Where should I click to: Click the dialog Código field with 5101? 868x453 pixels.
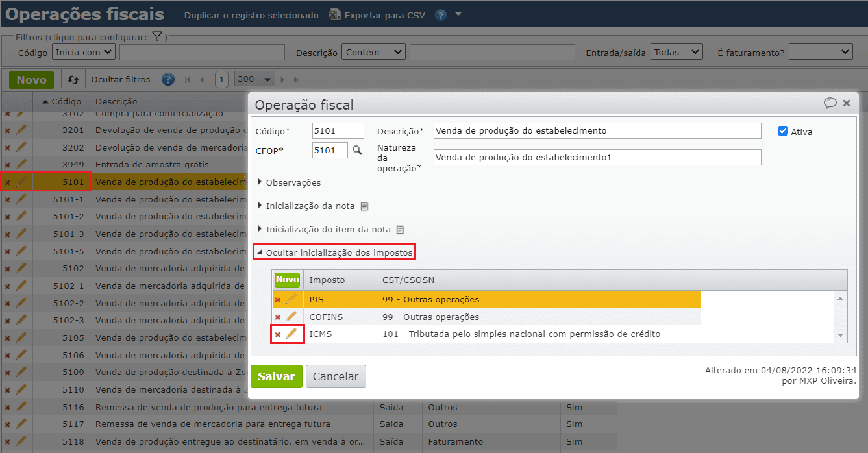tap(338, 131)
